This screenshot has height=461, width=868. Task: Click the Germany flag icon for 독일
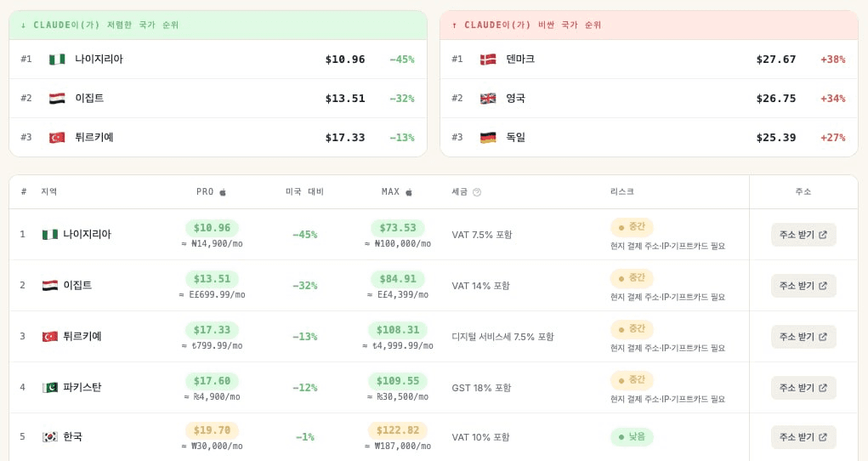pyautogui.click(x=488, y=138)
